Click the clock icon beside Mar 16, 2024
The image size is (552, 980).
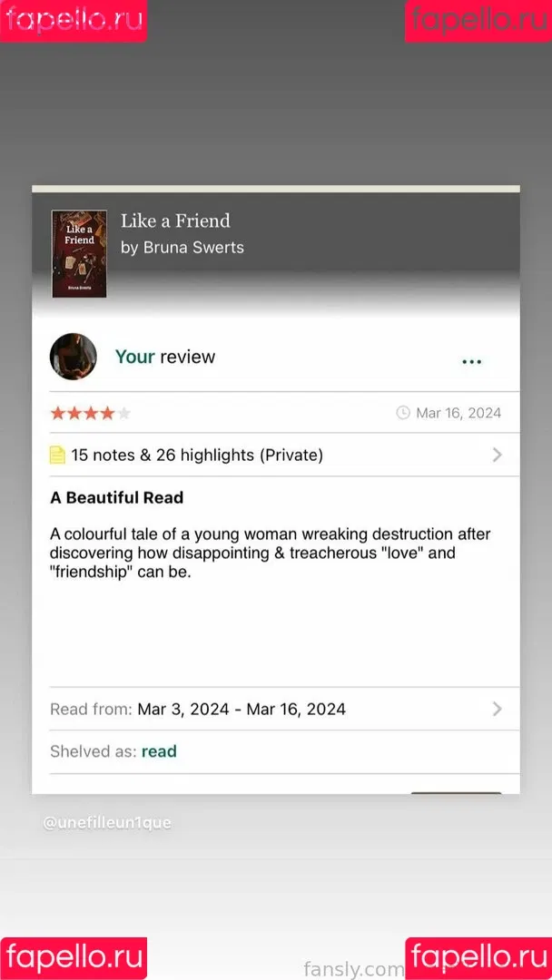(403, 413)
